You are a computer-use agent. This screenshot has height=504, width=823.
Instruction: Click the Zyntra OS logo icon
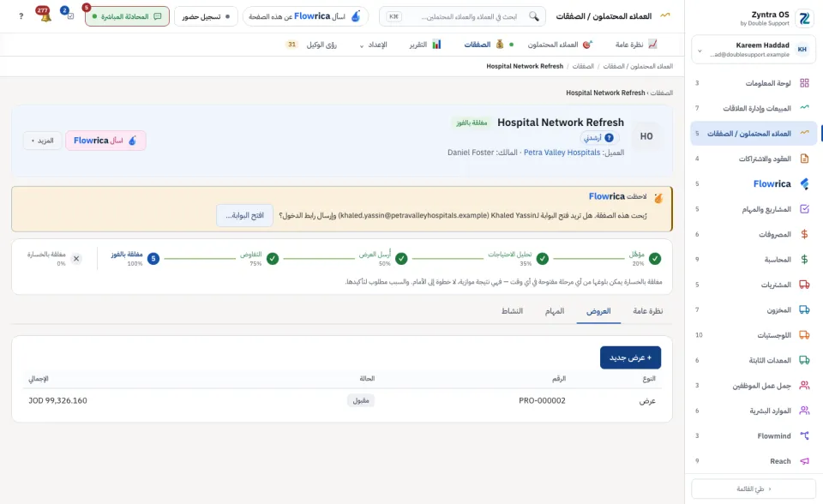point(805,18)
